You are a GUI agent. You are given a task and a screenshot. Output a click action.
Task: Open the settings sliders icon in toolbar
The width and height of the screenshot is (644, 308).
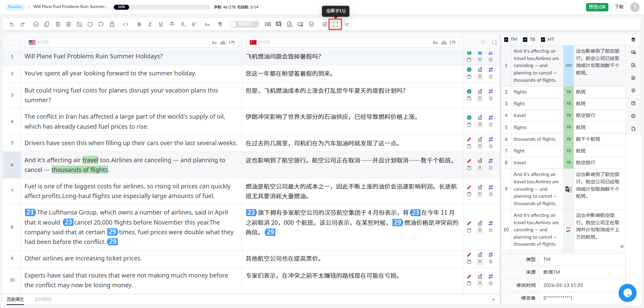[x=325, y=24]
